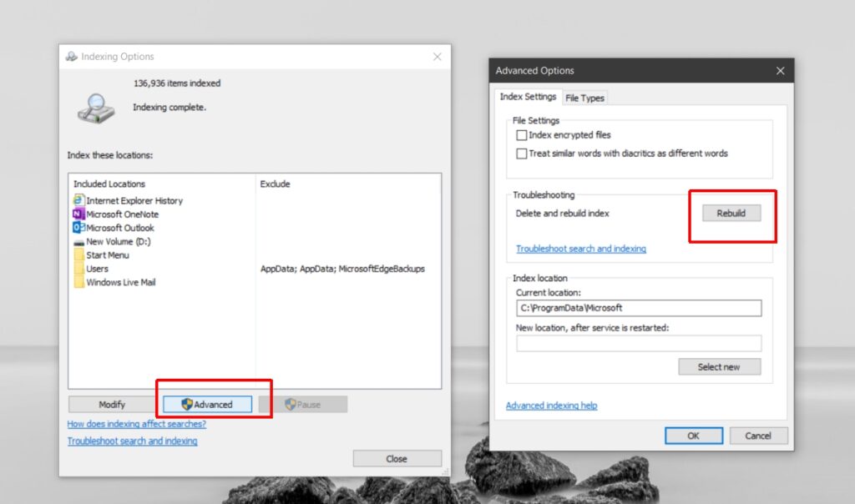Click the Microsoft Outlook icon
This screenshot has height=504, width=855.
pos(78,227)
